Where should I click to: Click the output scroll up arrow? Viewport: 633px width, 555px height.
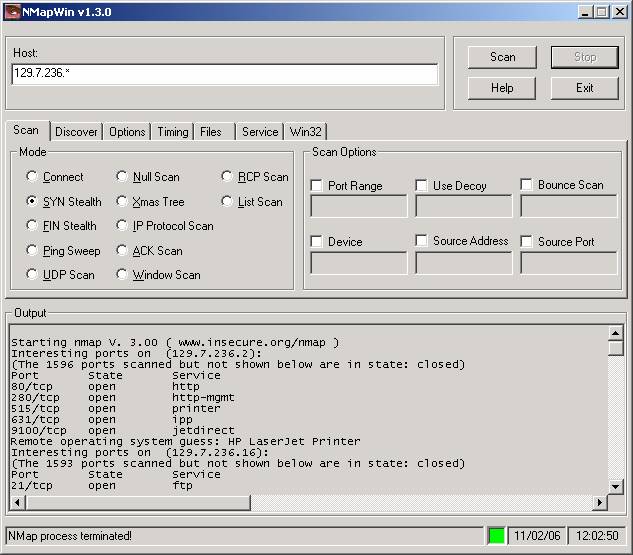(614, 331)
